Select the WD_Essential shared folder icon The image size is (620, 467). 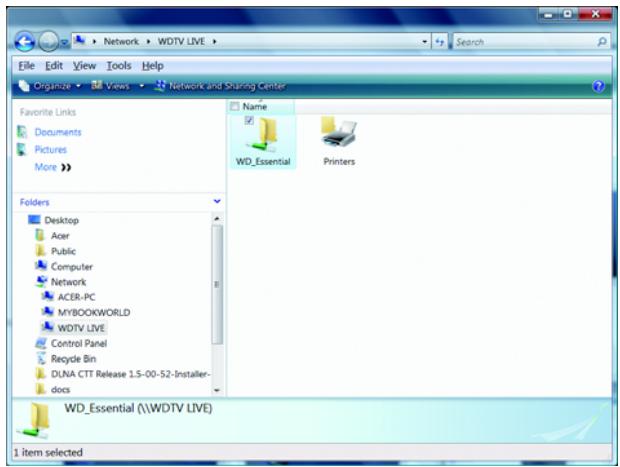point(264,136)
